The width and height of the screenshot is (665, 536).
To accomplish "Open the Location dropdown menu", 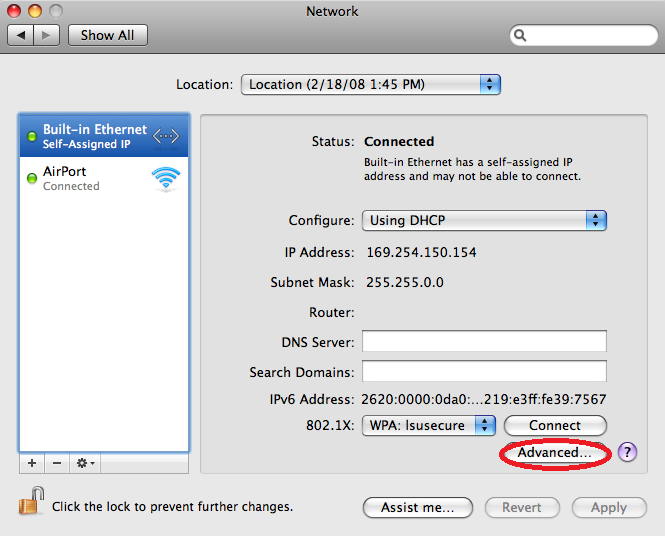I will (x=371, y=84).
